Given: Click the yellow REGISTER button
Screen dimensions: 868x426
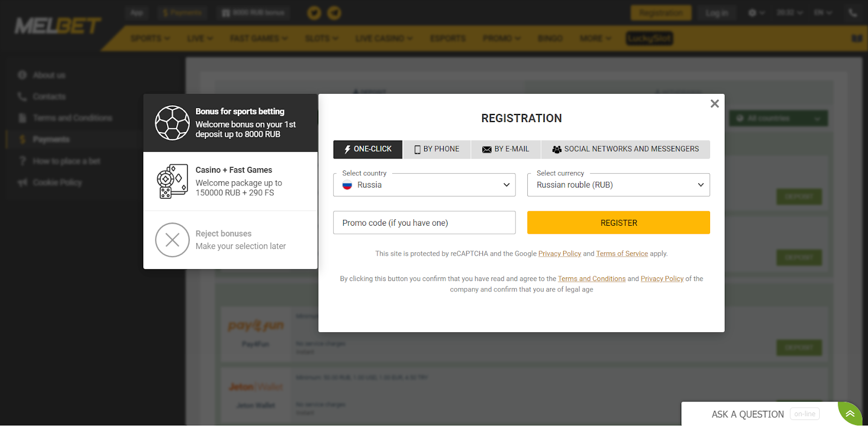Looking at the screenshot, I should pos(618,222).
